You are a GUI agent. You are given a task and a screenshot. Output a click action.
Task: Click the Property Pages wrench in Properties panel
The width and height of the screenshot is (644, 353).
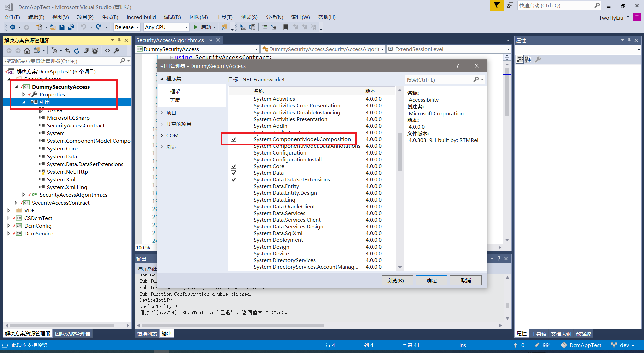pos(538,60)
